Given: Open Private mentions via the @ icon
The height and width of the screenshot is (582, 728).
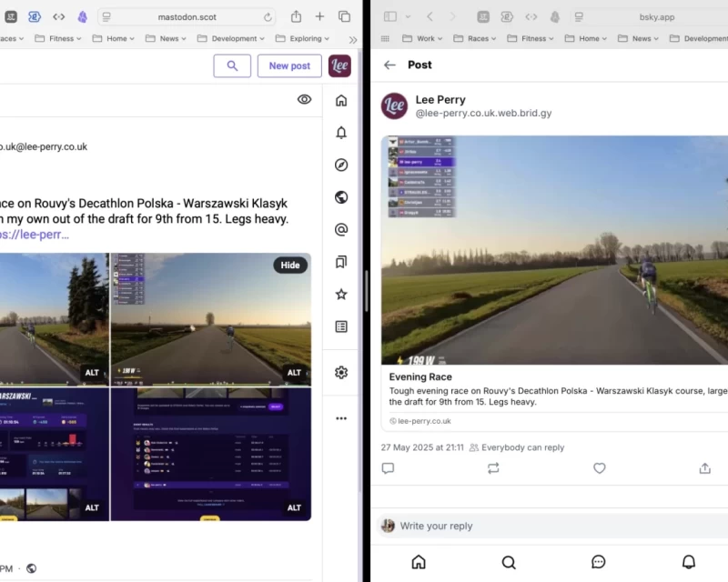Looking at the screenshot, I should click(x=340, y=229).
